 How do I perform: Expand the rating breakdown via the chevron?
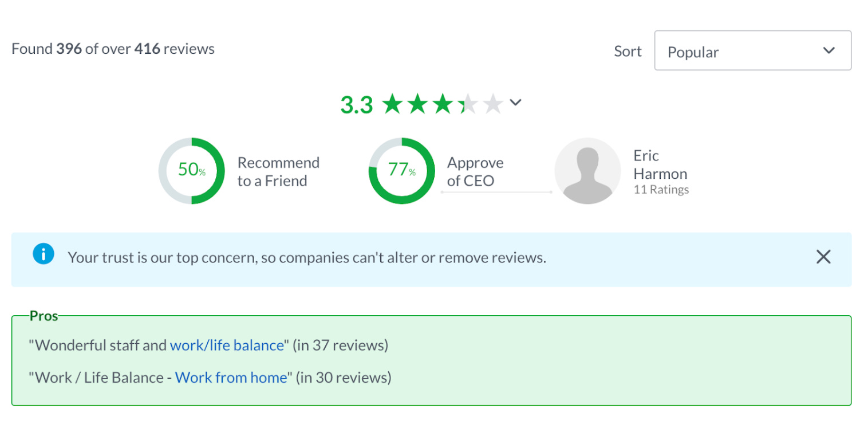[515, 103]
